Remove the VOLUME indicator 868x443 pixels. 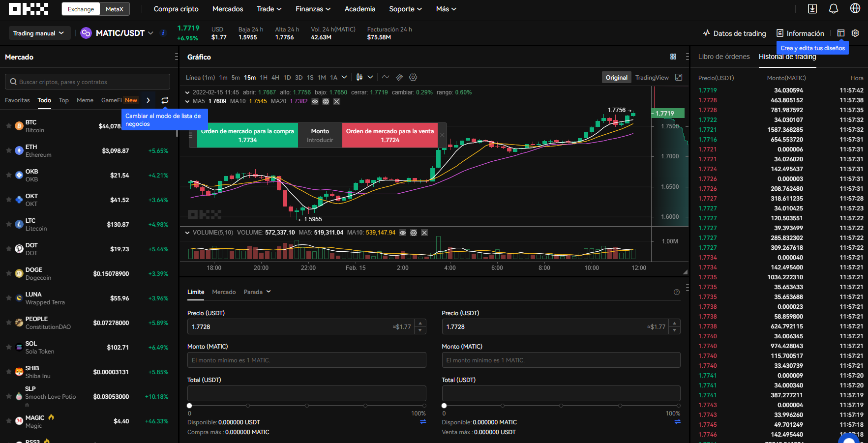[x=424, y=233]
